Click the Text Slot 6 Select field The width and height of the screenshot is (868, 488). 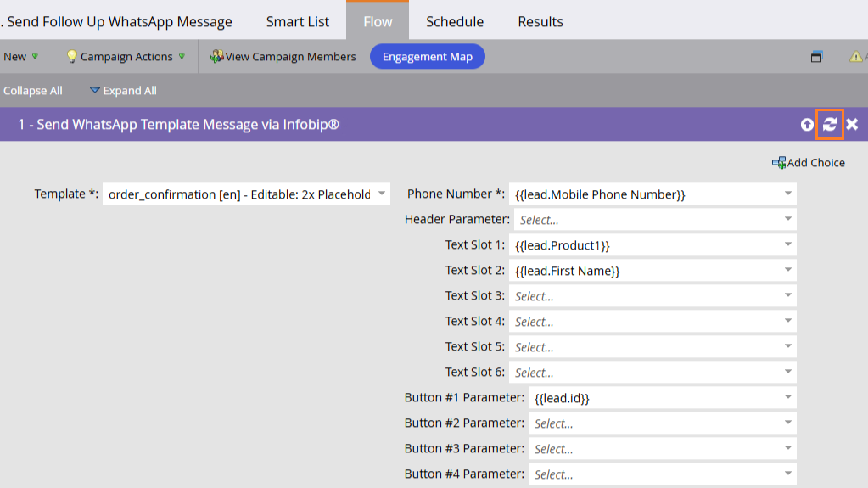tap(652, 373)
